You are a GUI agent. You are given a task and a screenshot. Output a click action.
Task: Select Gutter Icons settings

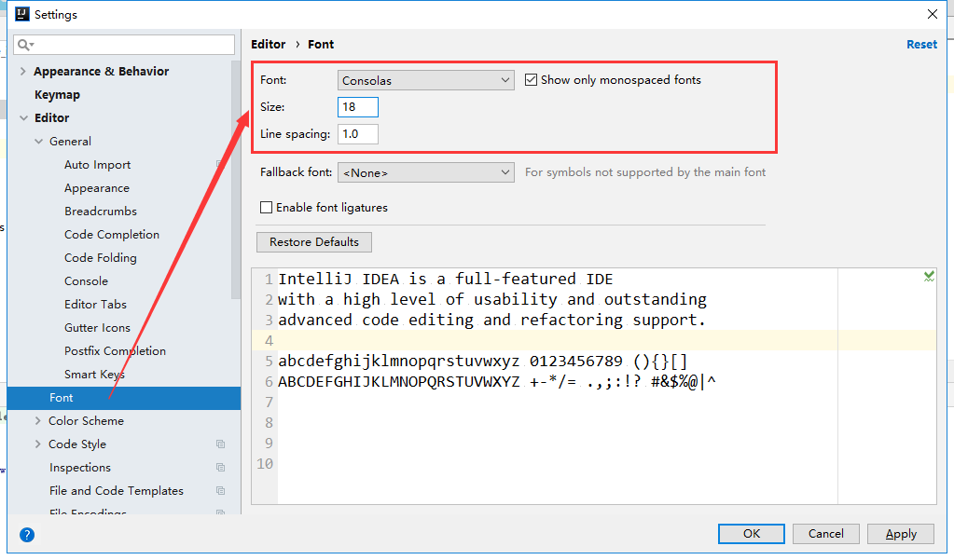coord(97,328)
